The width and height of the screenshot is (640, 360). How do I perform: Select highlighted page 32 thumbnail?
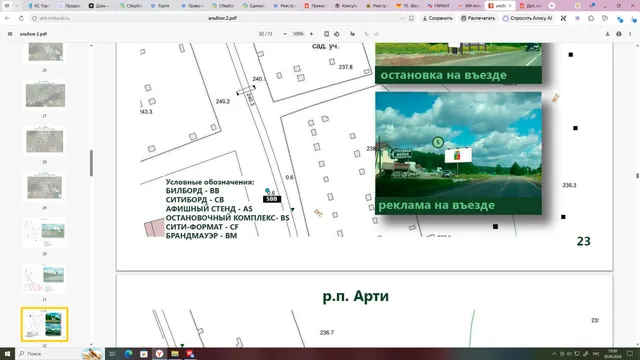tap(44, 324)
